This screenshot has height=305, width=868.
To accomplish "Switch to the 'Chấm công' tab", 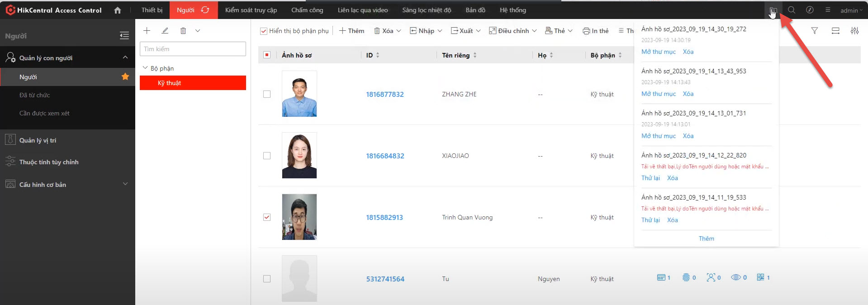I will 307,10.
